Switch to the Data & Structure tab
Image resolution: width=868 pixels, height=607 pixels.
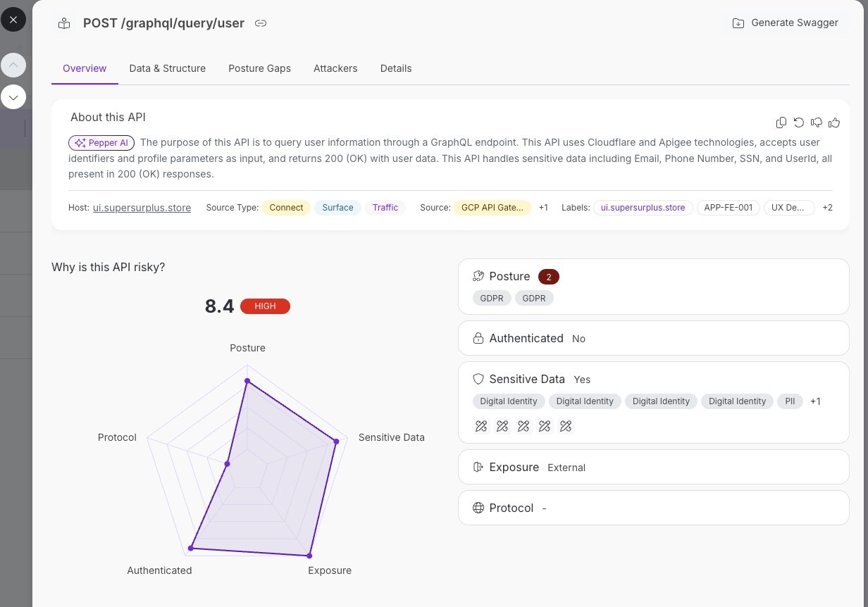[x=168, y=68]
